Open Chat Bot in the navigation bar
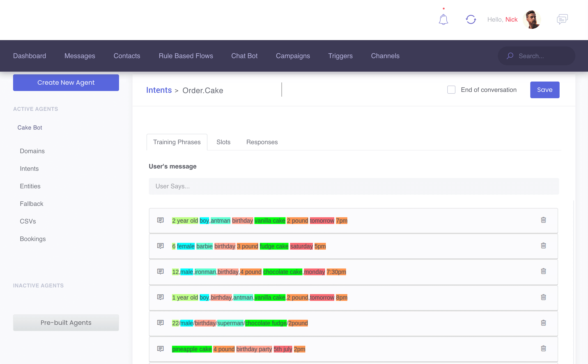Viewport: 588px width, 364px height. pos(244,56)
